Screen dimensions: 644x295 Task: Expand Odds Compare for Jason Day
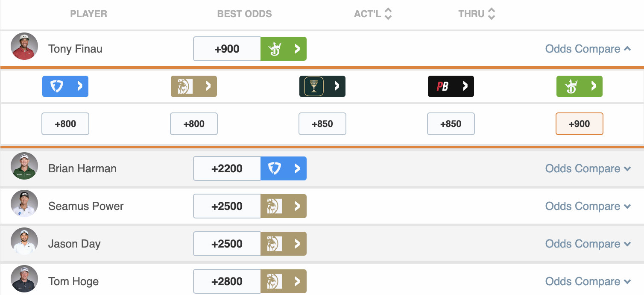tap(588, 244)
